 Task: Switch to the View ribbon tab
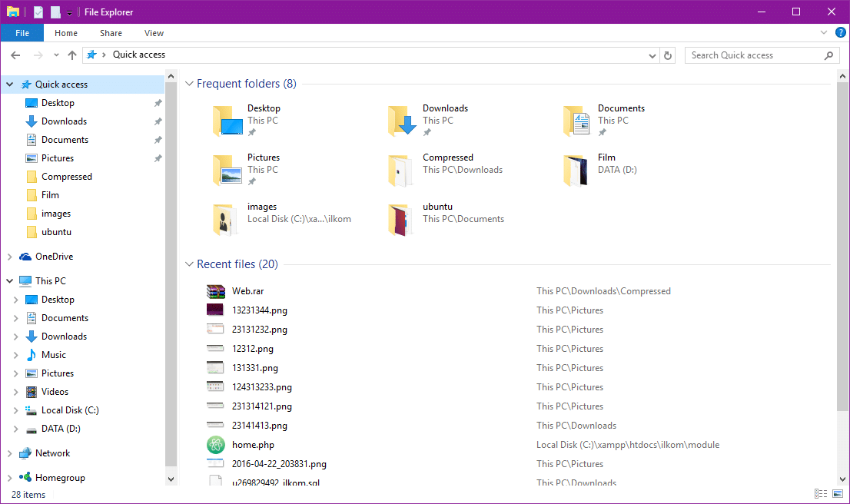(x=154, y=33)
